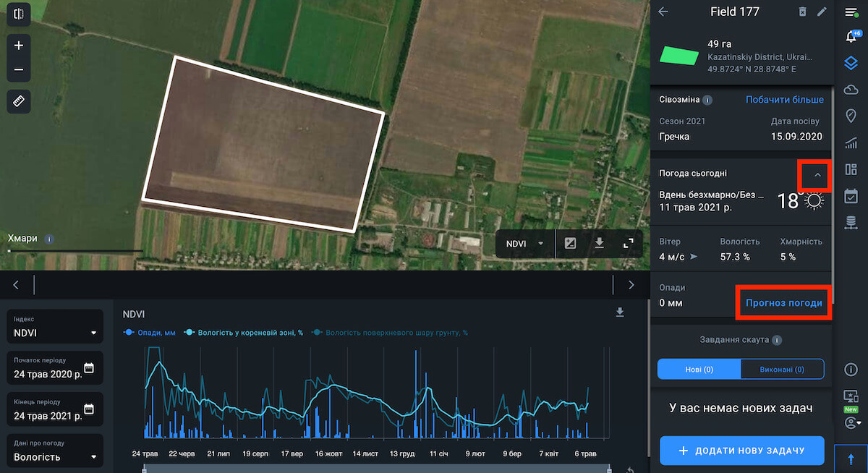
Task: Edit field using pencil icon
Action: 822,12
